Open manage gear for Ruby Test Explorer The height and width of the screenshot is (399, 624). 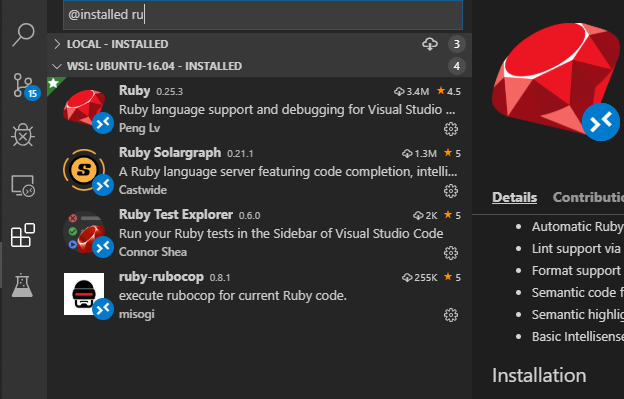[451, 253]
